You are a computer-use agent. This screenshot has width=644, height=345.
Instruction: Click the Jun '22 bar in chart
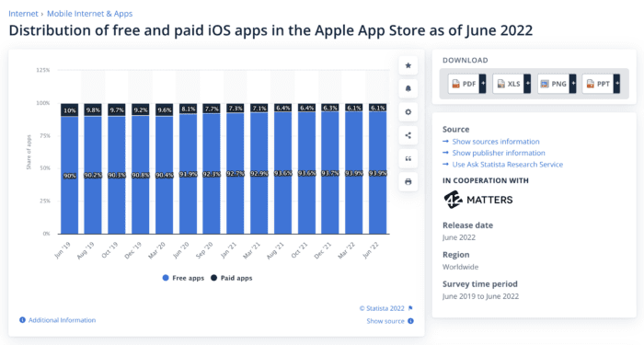point(377,168)
